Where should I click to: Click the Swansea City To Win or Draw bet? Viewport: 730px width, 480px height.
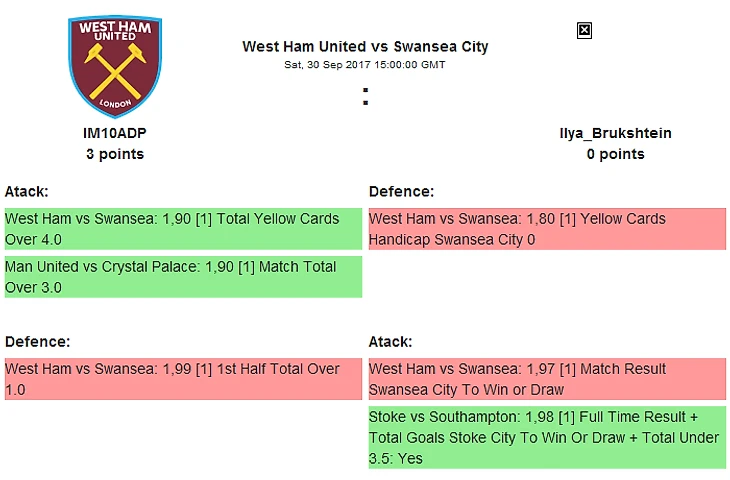pyautogui.click(x=547, y=379)
